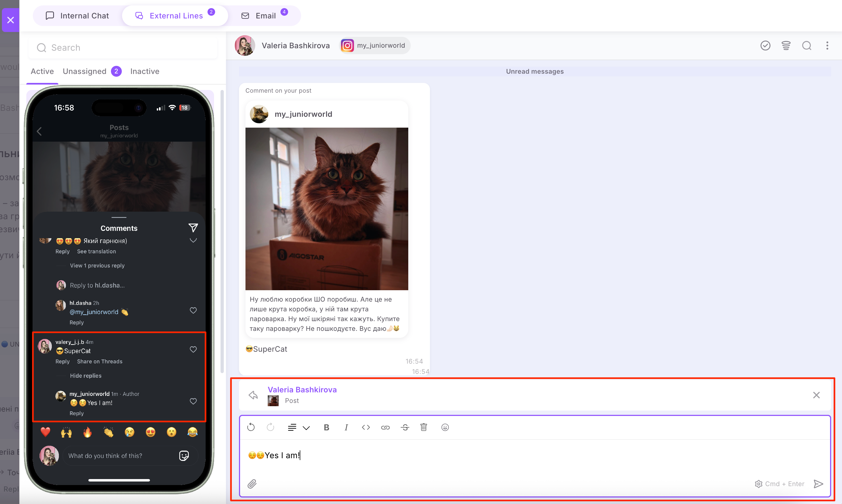Mark conversation resolved with checkmark icon

click(765, 46)
